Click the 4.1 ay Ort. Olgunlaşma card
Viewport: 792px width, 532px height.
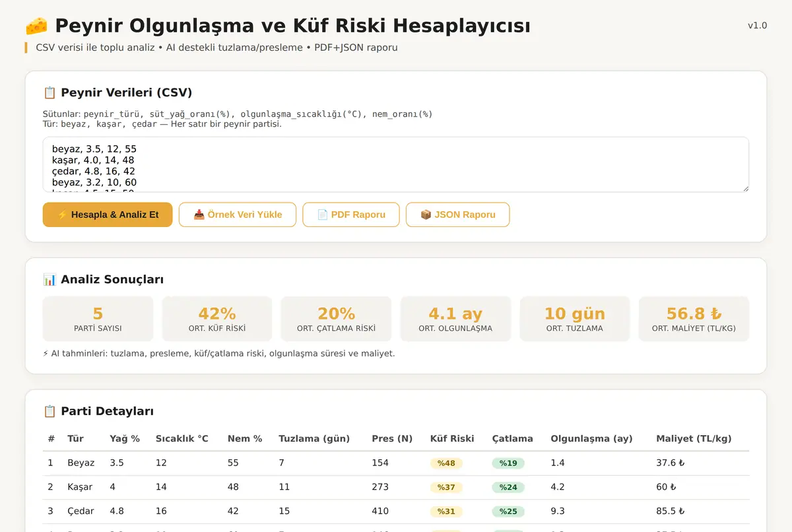click(x=455, y=319)
